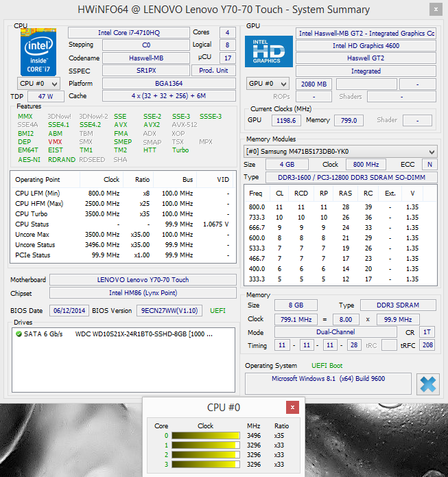Click the 333.3 memory timing row
The width and height of the screenshot is (448, 477).
340,279
